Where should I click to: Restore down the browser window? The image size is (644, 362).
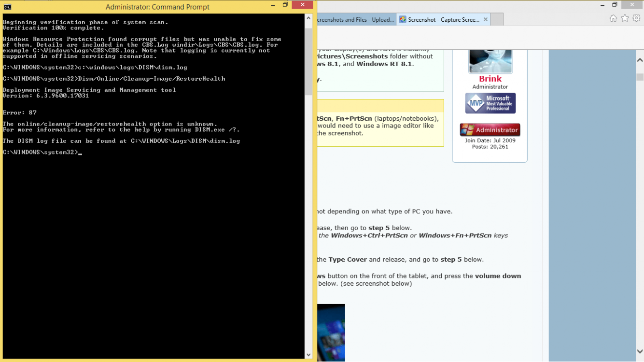pyautogui.click(x=615, y=5)
